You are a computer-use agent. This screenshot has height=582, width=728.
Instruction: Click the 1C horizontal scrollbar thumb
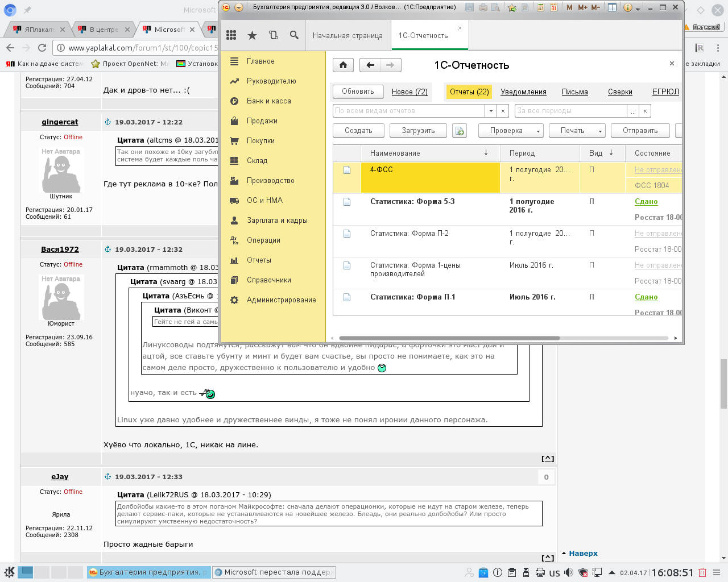[449, 338]
